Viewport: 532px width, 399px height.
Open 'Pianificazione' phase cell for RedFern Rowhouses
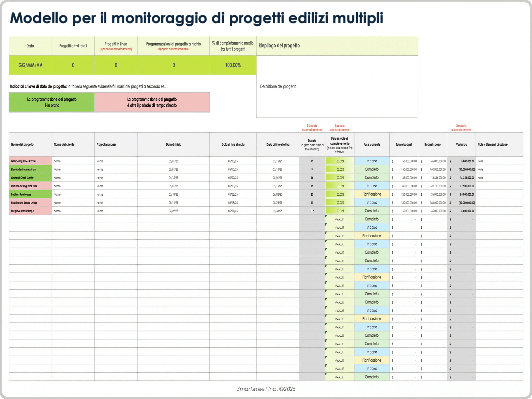click(372, 194)
